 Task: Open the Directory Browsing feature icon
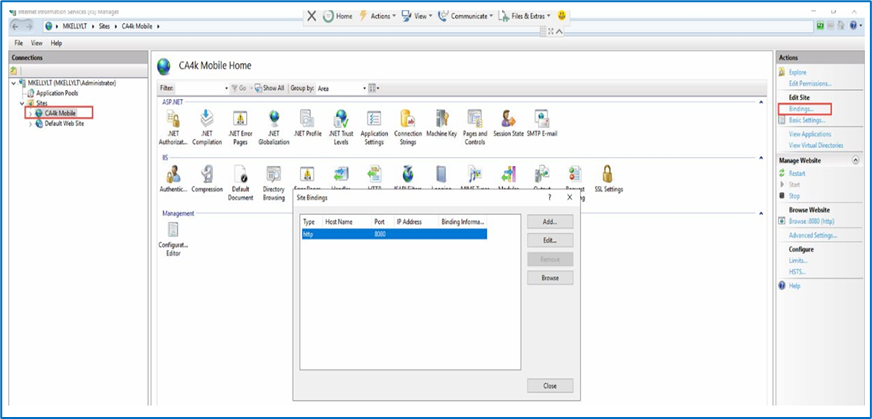click(x=274, y=174)
